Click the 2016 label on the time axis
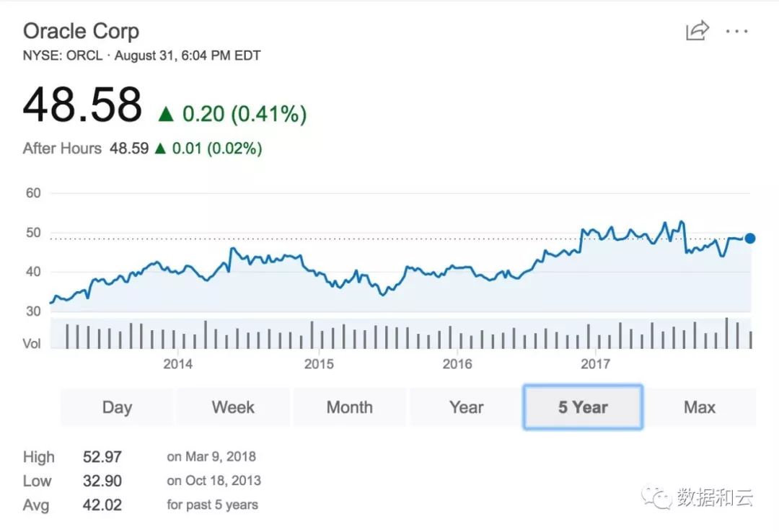779x532 pixels. (457, 364)
